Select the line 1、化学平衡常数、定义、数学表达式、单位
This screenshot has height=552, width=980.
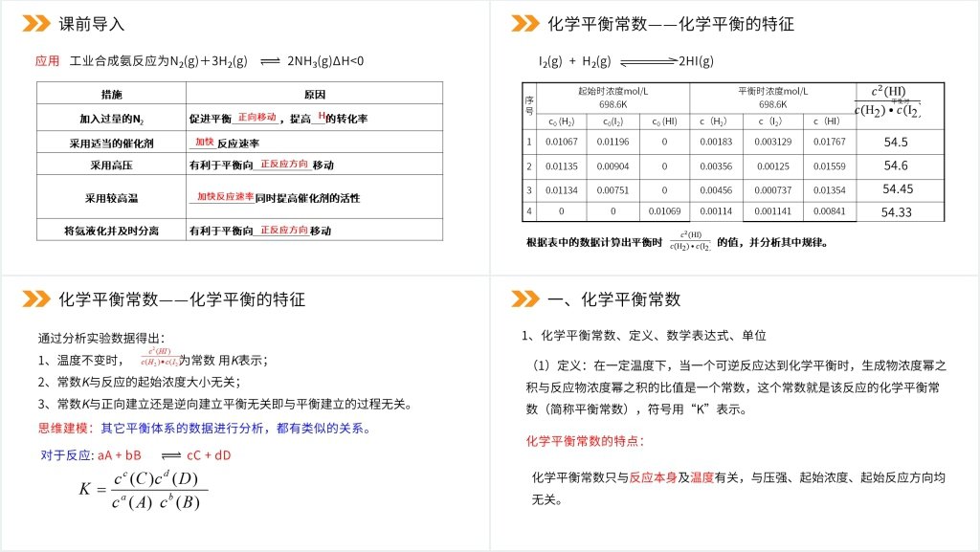(644, 336)
